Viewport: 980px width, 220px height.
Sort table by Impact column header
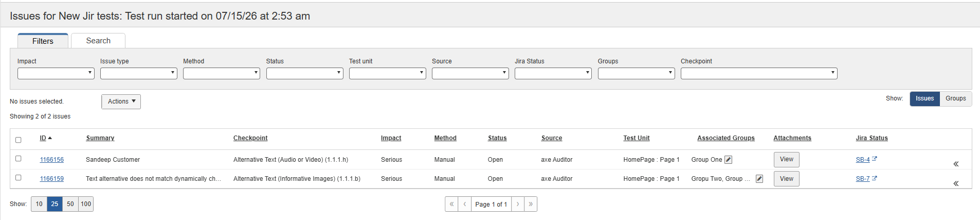point(391,138)
